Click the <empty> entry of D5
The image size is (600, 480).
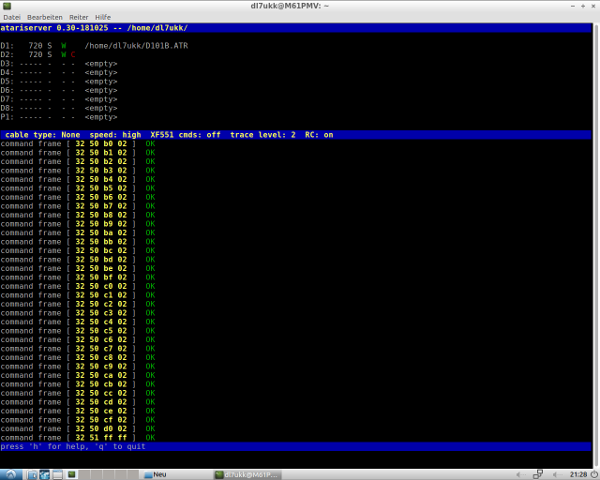101,82
